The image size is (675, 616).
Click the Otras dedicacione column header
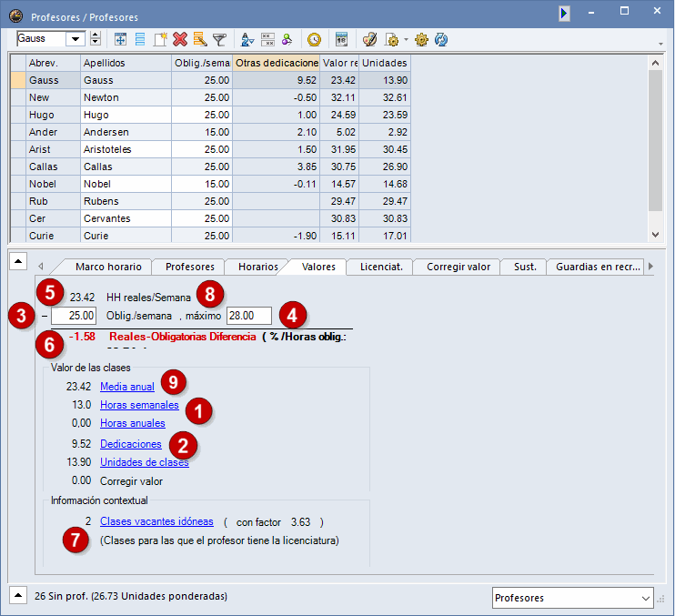click(x=276, y=63)
